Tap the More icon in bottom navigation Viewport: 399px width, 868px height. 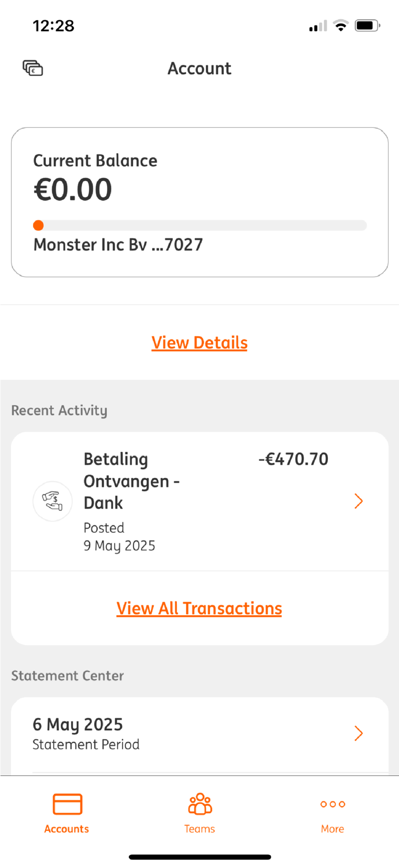332,804
